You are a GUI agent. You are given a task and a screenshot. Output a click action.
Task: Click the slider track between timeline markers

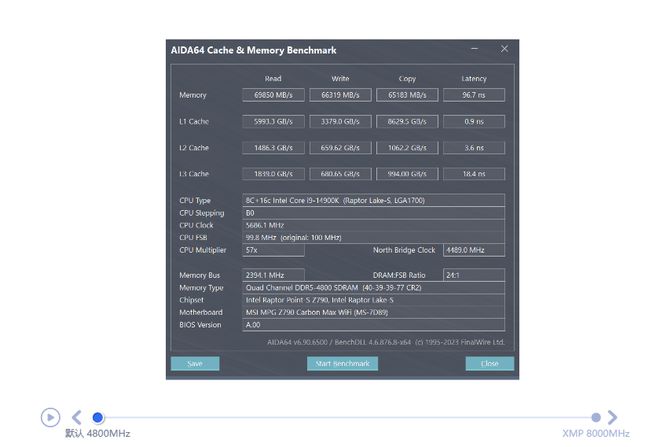(347, 418)
